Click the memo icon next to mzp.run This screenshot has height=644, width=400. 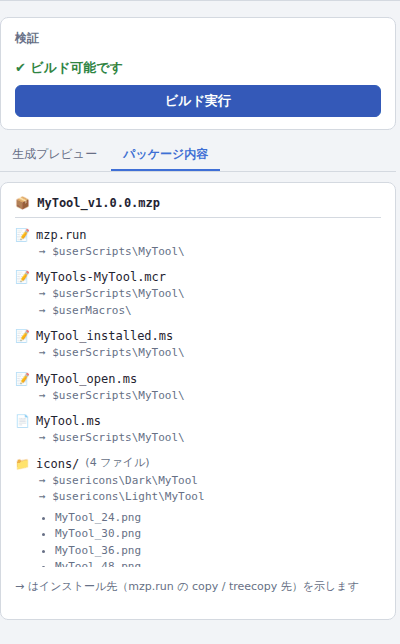point(22,235)
